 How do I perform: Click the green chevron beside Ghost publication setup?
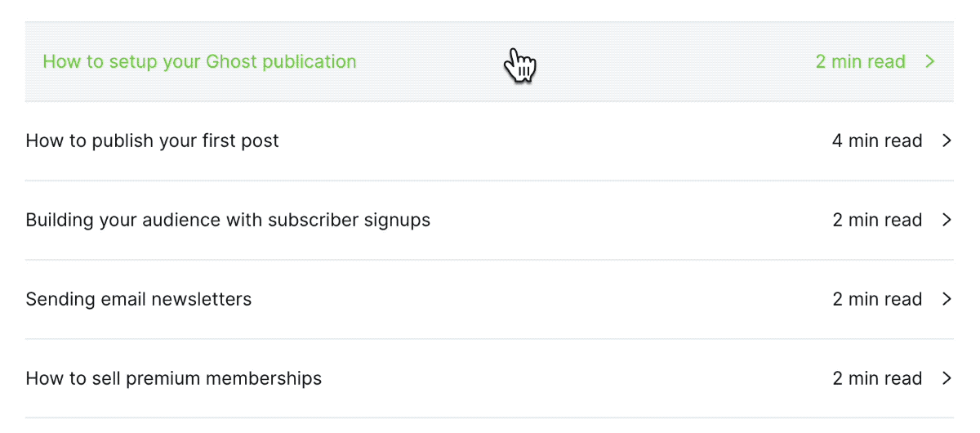pyautogui.click(x=930, y=61)
